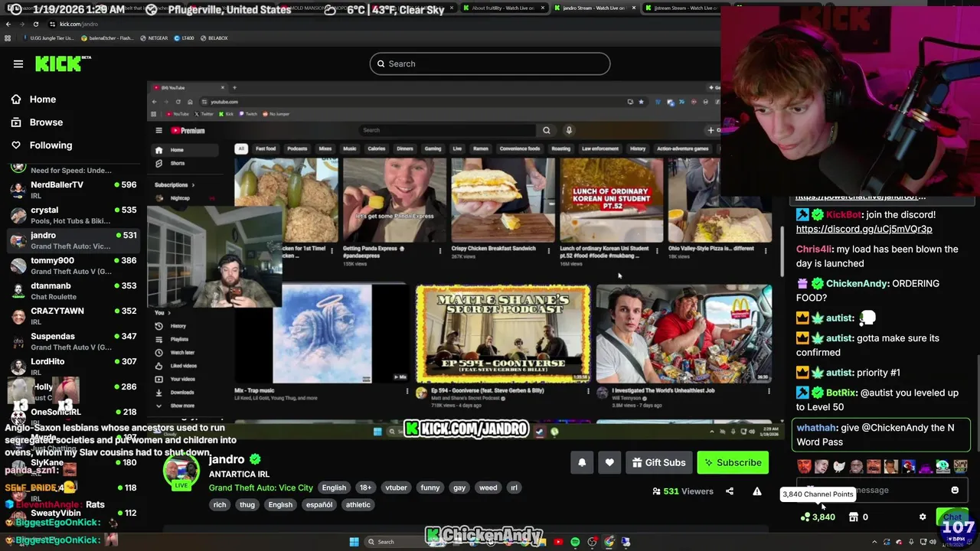Open the emoji picker in chat
Image resolution: width=980 pixels, height=551 pixels.
pos(955,491)
